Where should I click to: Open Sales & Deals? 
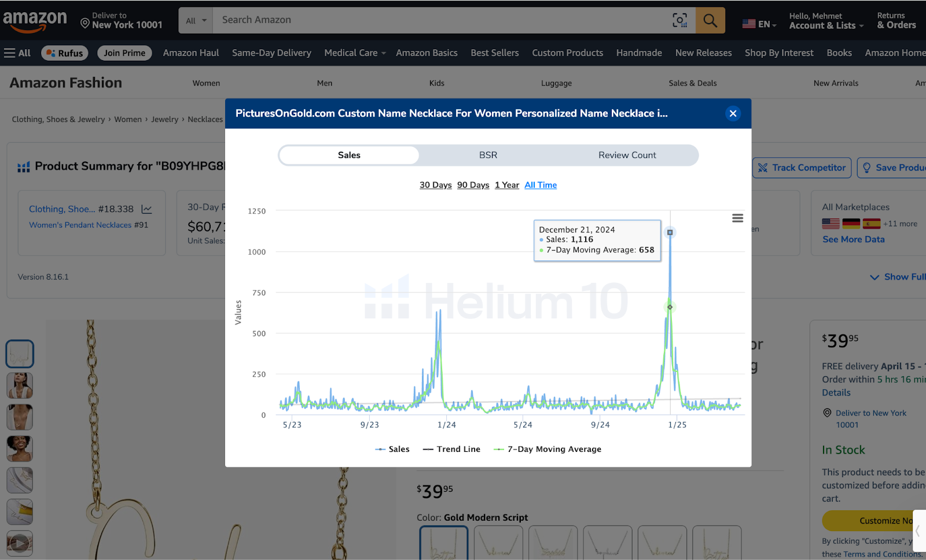[x=693, y=83]
